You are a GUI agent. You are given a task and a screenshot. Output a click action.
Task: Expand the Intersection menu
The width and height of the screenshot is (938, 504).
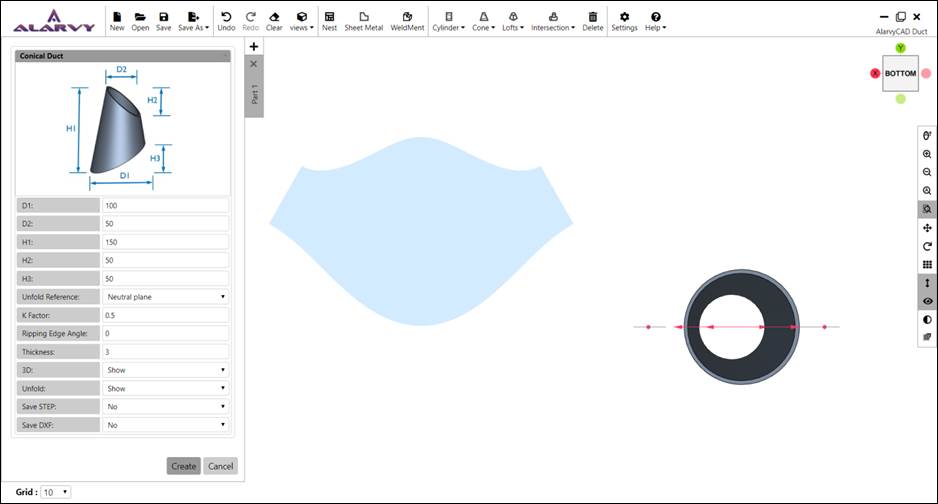553,21
